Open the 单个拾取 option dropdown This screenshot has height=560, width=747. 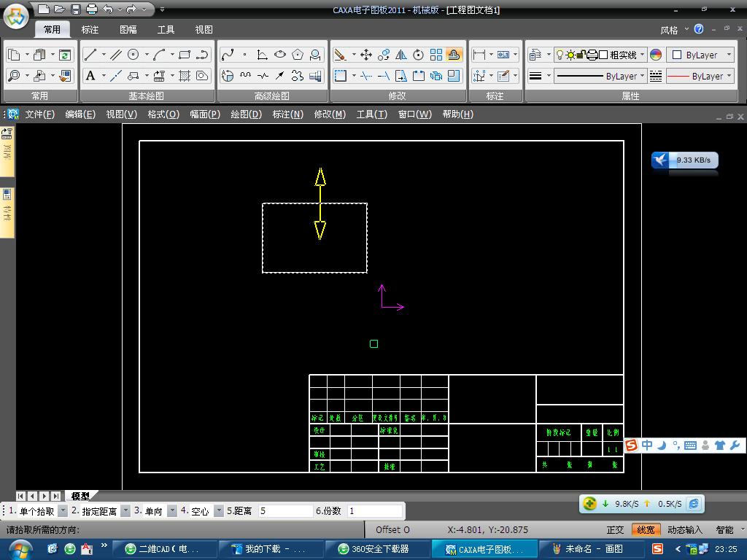coord(63,511)
